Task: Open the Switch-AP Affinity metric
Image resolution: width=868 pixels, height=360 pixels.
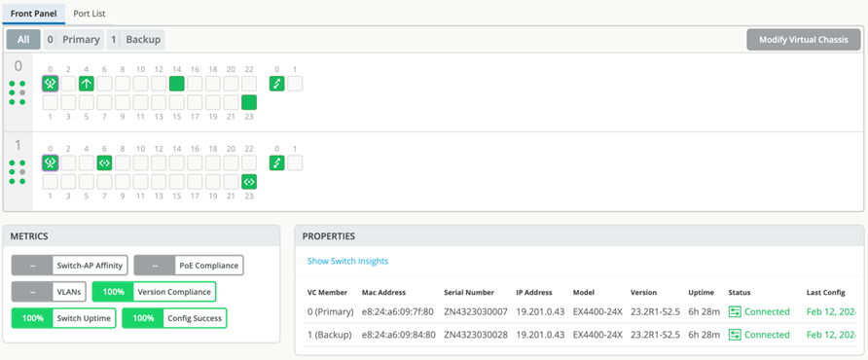Action: (70, 266)
